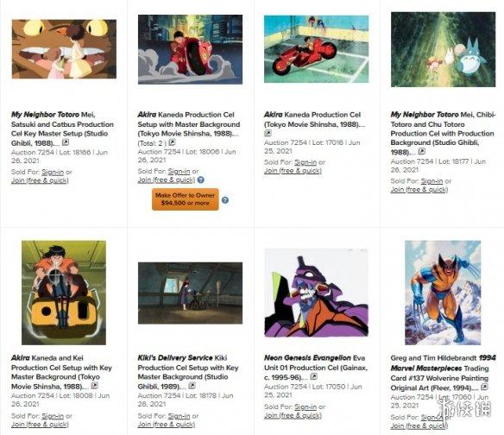504x435 pixels.
Task: Click external link icon beside Akira lot 18006
Action: (172, 142)
